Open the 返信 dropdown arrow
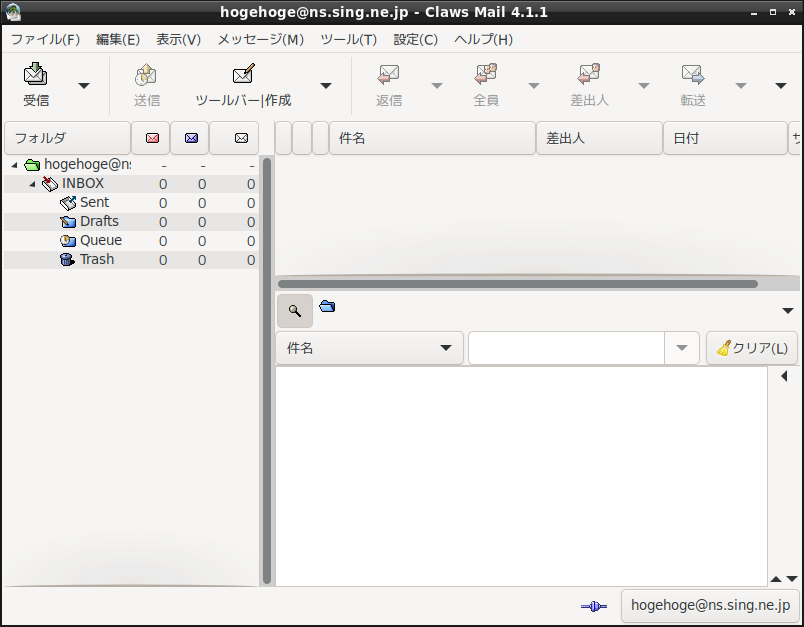Screen dimensions: 804x627 (436, 86)
